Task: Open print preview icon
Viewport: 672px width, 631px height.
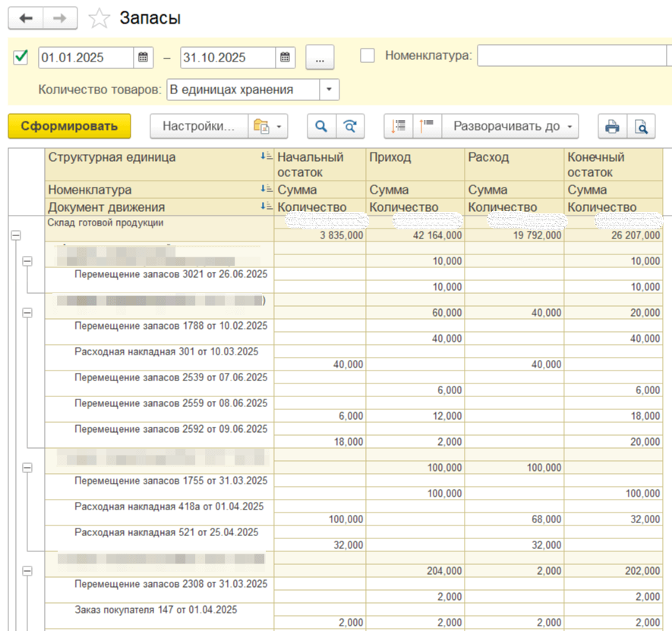Action: click(x=642, y=127)
